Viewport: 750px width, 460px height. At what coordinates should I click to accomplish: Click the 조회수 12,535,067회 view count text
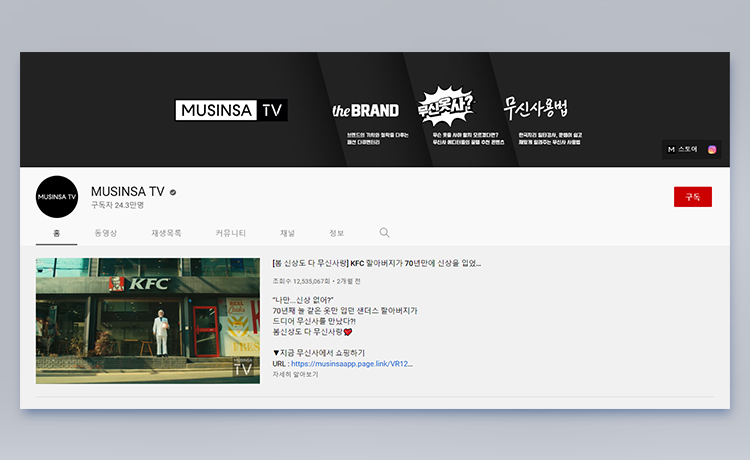coord(301,281)
